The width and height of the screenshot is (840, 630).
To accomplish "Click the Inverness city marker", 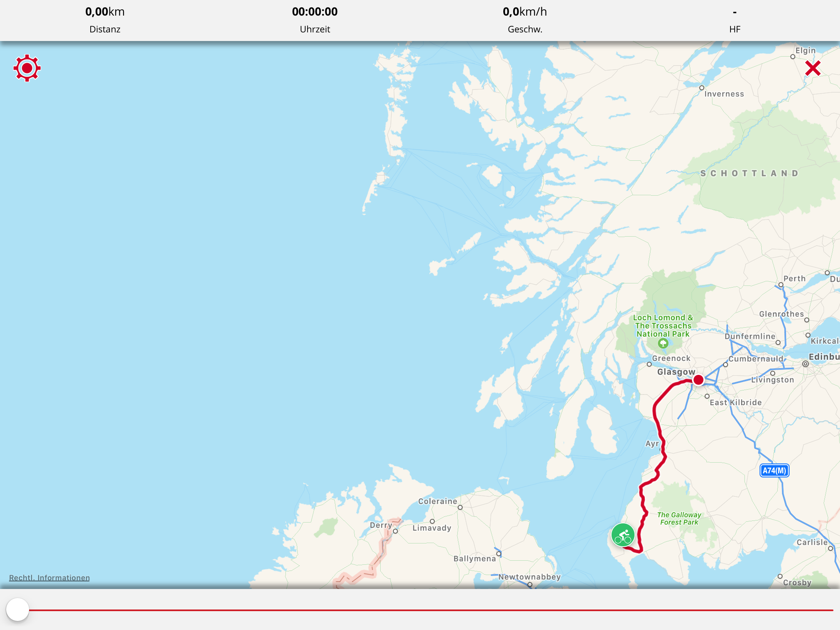I will pyautogui.click(x=702, y=88).
